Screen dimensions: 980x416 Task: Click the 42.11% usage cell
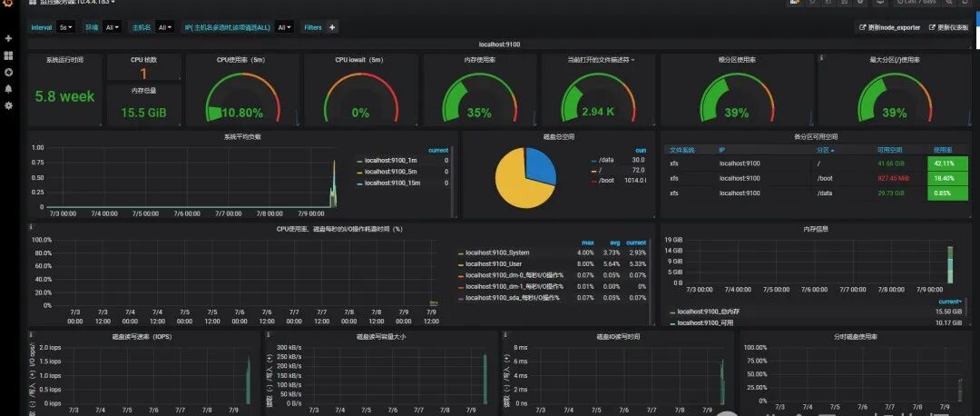point(947,163)
